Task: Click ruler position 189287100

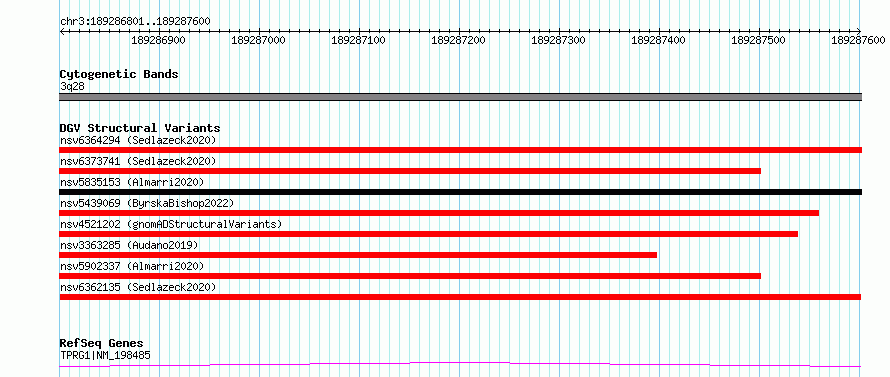Action: pos(358,40)
